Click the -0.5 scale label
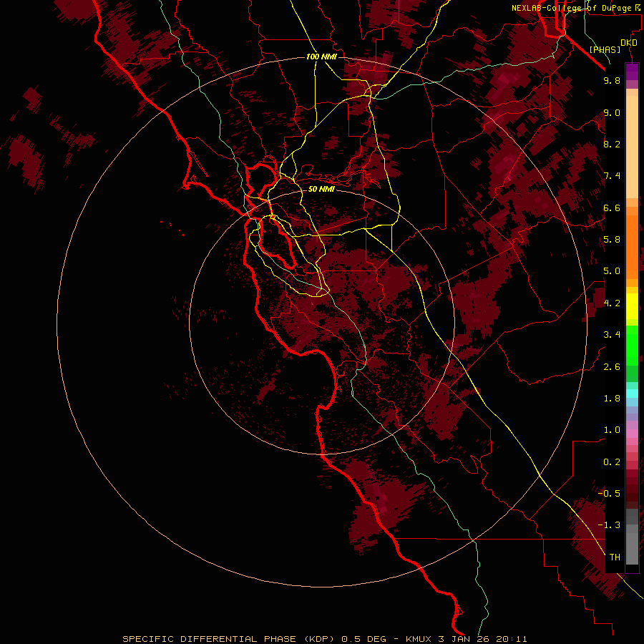This screenshot has height=644, width=644. point(609,493)
